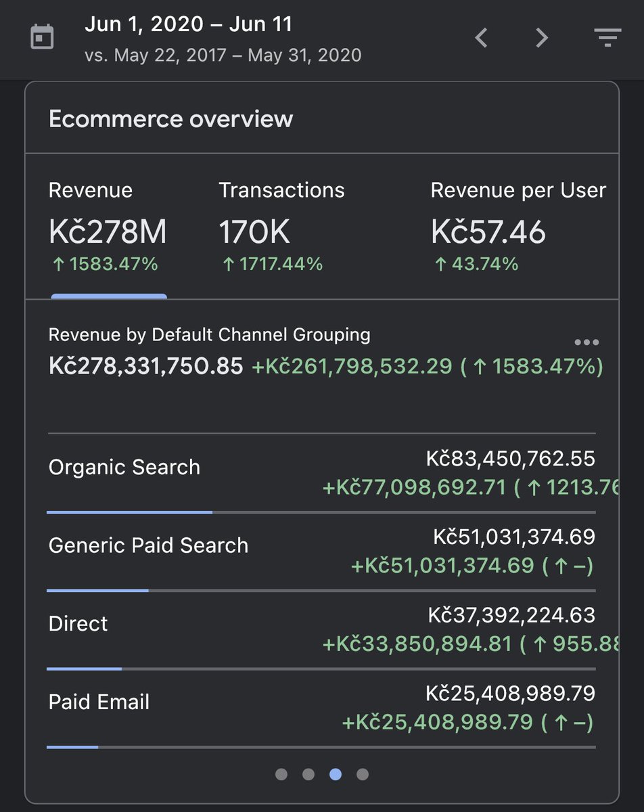Screen dimensions: 644x812
Task: Go to first page dot indicator
Action: [282, 774]
